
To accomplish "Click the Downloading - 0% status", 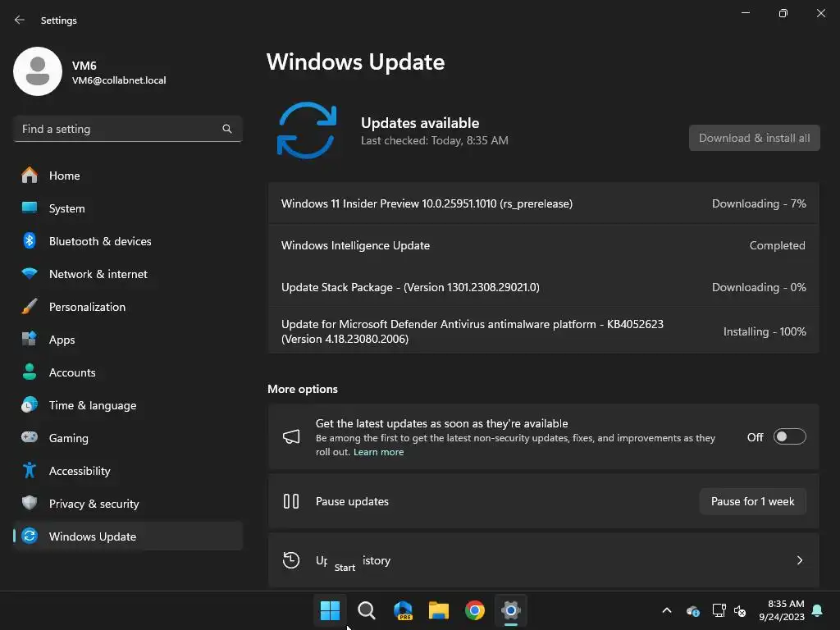I will [759, 287].
